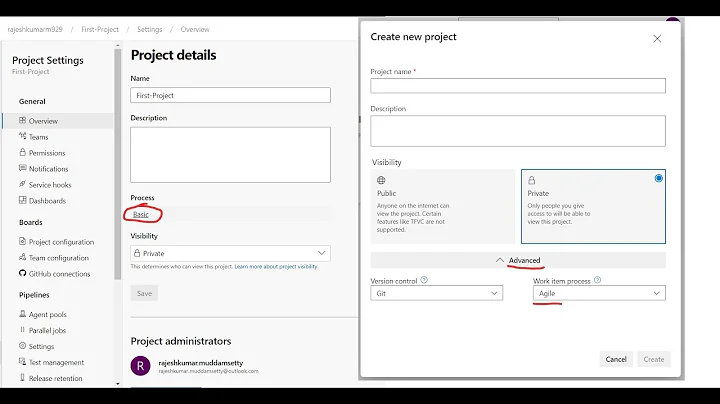Click the Test management icon

pyautogui.click(x=22, y=362)
